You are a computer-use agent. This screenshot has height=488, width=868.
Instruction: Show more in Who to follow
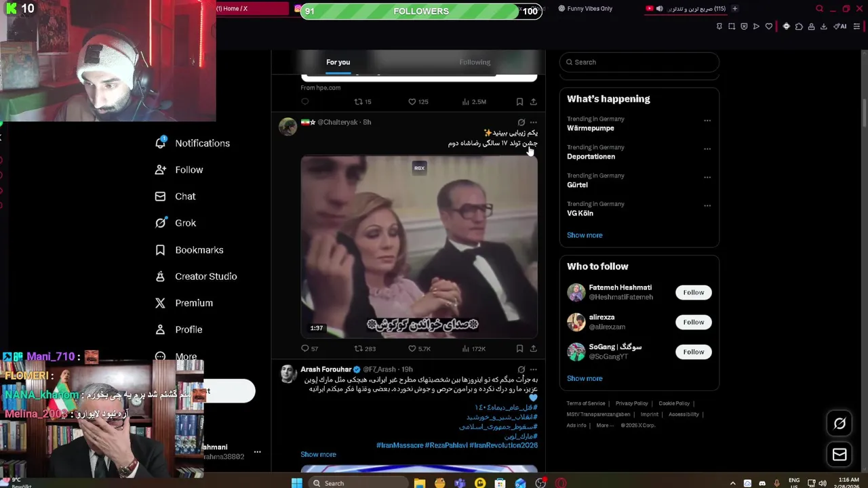coord(585,379)
